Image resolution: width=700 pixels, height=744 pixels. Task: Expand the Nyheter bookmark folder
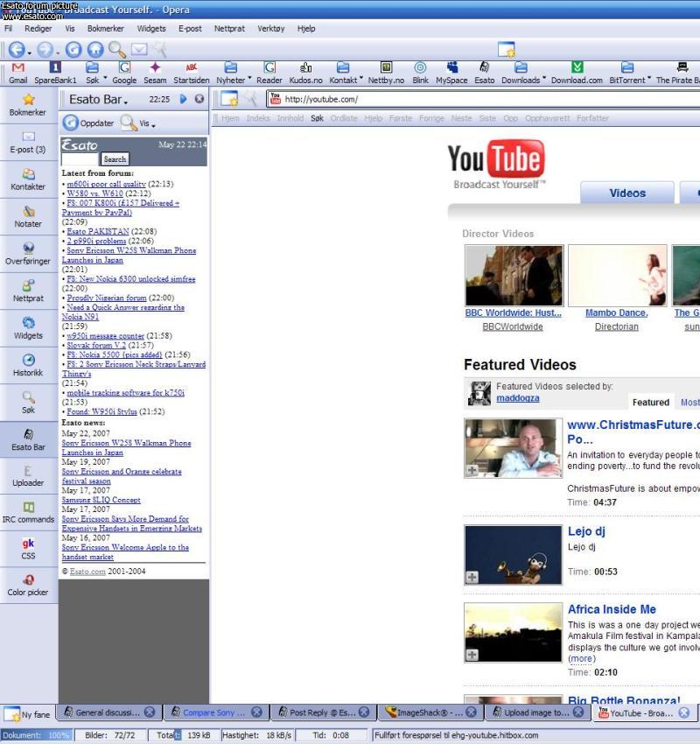(x=249, y=77)
